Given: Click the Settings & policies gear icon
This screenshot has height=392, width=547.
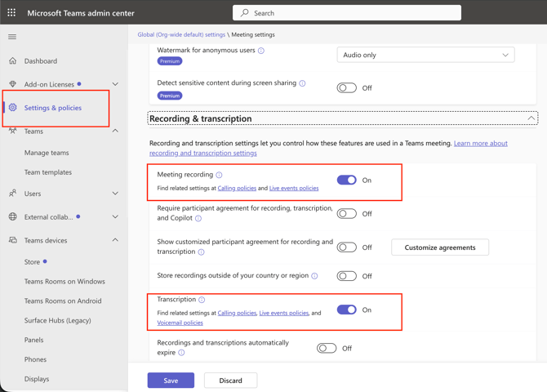Looking at the screenshot, I should [x=12, y=108].
